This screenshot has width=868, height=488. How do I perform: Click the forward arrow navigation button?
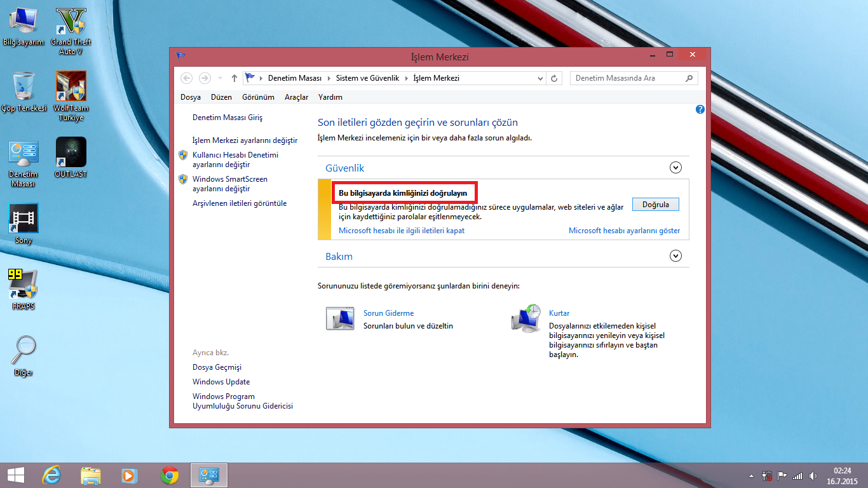pyautogui.click(x=205, y=78)
